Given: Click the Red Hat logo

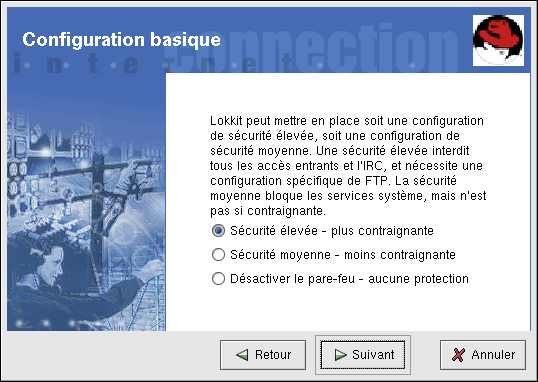Looking at the screenshot, I should click(498, 40).
